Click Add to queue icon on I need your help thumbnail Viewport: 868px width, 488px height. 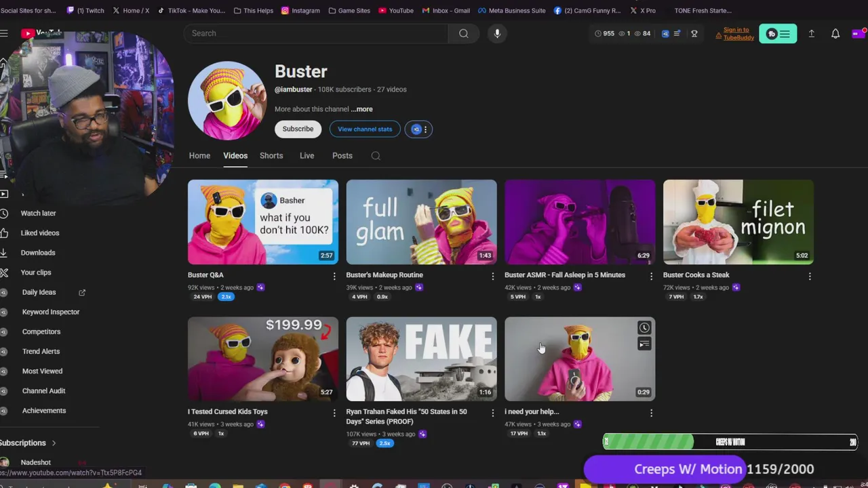[644, 344]
